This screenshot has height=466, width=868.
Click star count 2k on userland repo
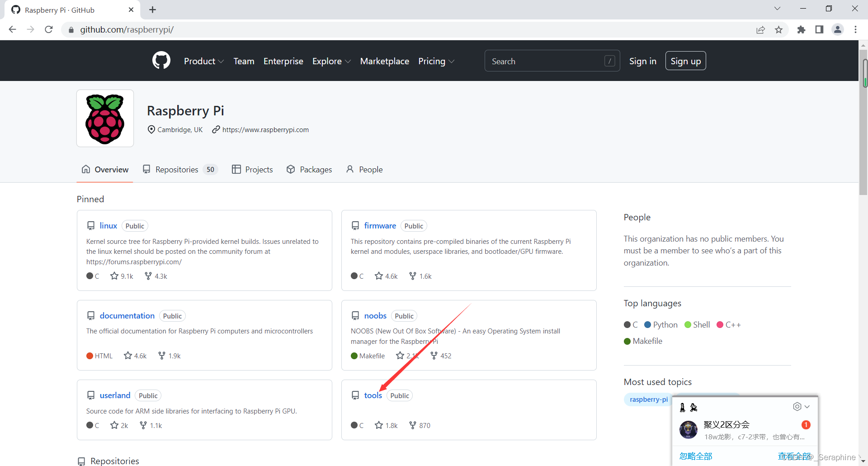[119, 425]
